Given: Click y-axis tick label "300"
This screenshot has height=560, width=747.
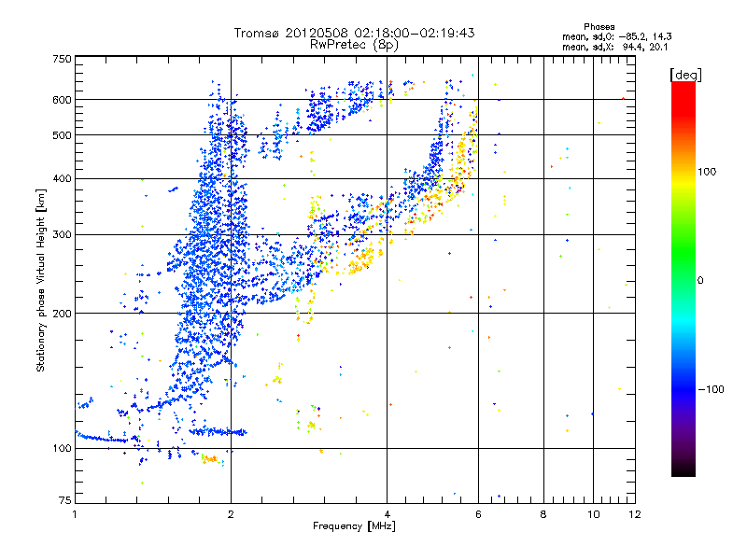Looking at the screenshot, I should tap(62, 235).
